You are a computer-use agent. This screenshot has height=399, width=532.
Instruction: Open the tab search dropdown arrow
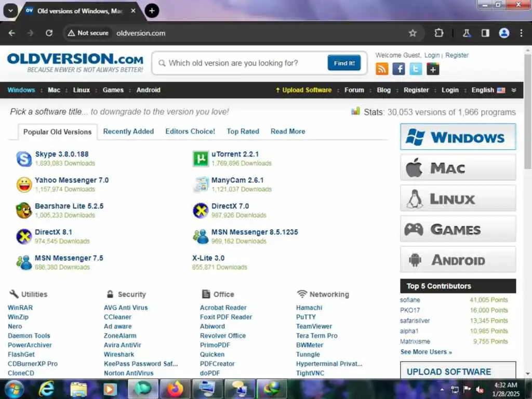click(x=10, y=11)
